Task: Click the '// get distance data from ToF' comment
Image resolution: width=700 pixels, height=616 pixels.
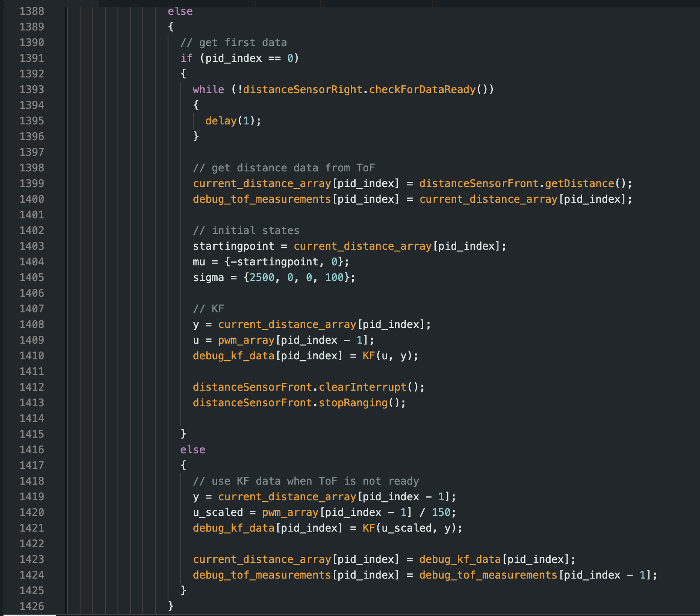Action: coord(284,168)
